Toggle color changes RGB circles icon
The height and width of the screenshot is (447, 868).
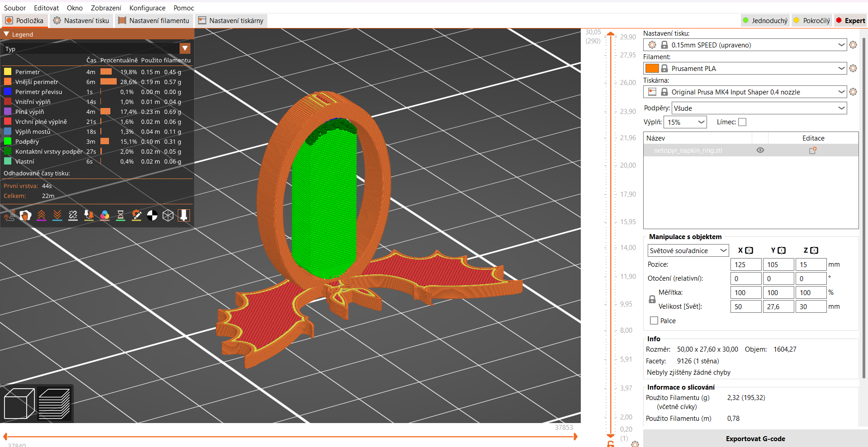(x=104, y=216)
